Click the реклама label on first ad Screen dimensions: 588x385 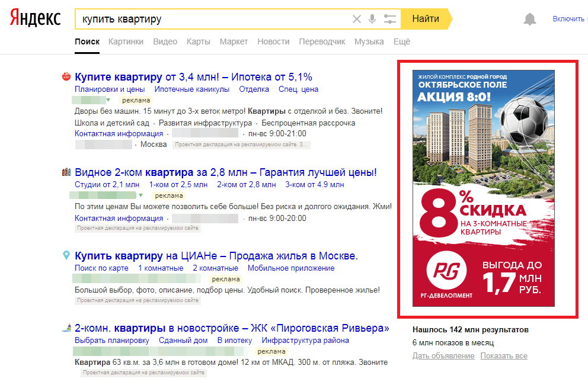point(136,100)
